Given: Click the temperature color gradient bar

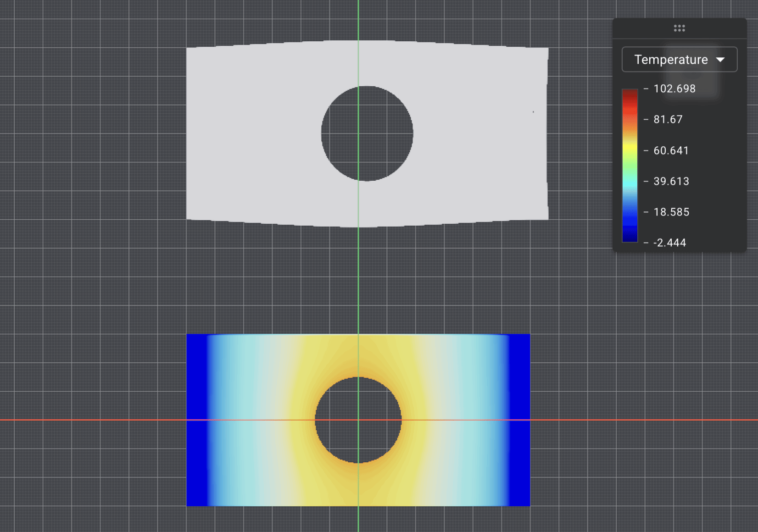Looking at the screenshot, I should 630,166.
